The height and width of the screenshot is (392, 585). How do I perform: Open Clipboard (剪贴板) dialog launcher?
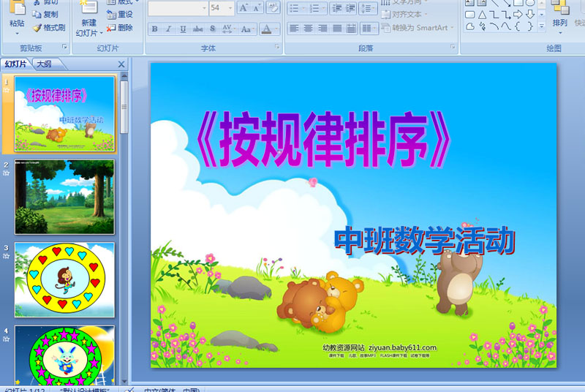[64, 47]
